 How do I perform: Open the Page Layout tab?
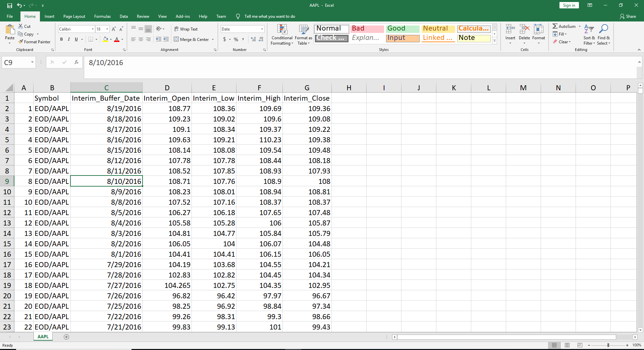point(74,16)
